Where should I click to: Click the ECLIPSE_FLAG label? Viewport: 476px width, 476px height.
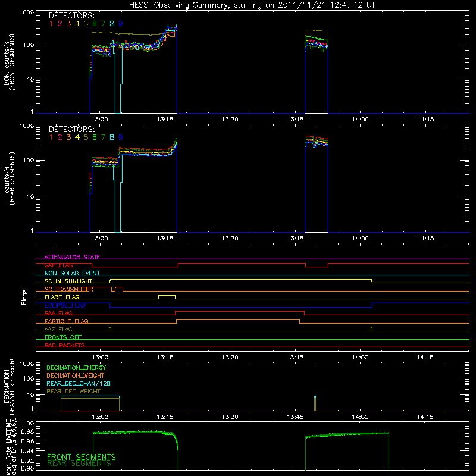[x=65, y=305]
